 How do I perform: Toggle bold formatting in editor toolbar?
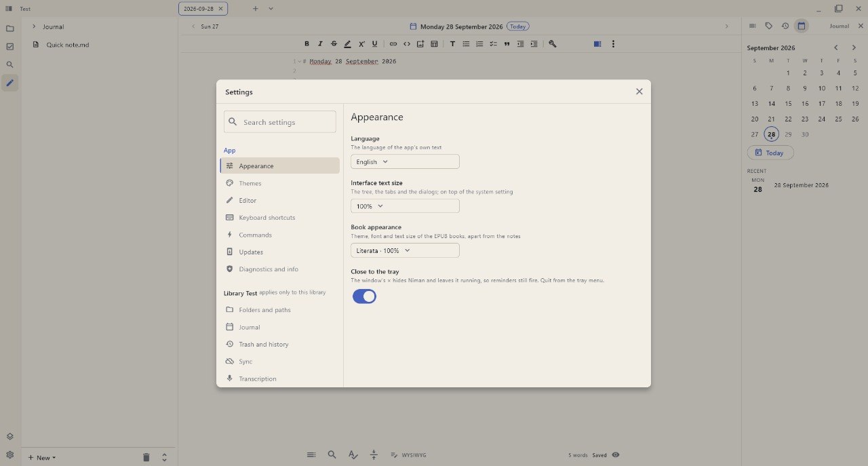(x=307, y=43)
